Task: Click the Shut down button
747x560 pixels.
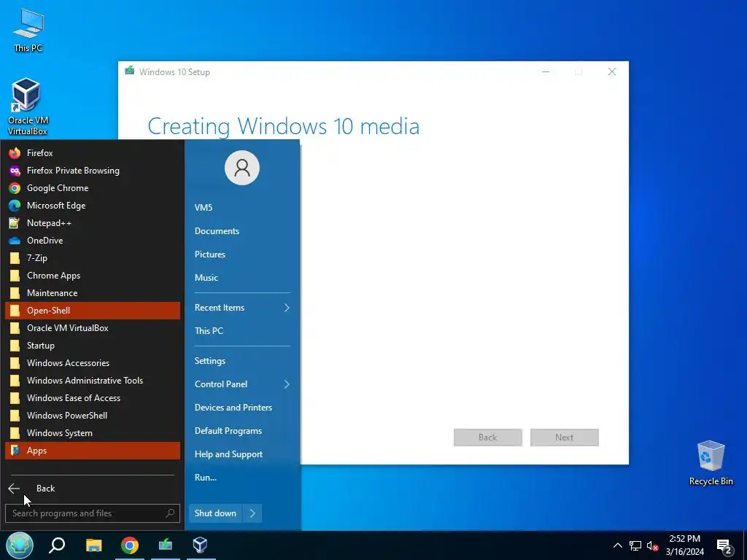Action: [x=215, y=513]
